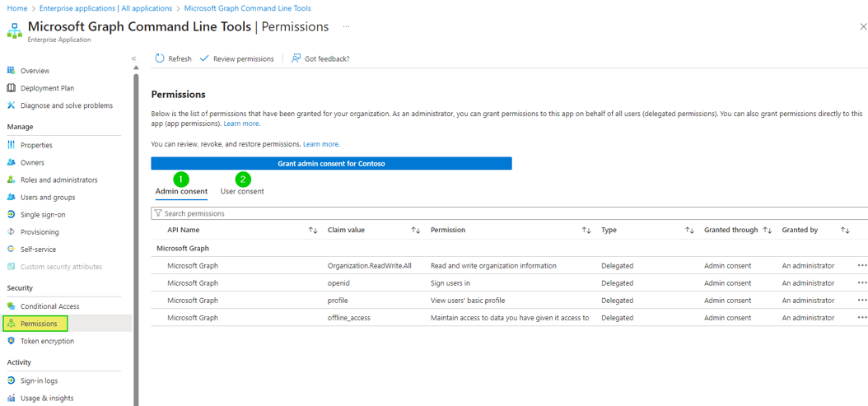The height and width of the screenshot is (406, 868).
Task: Click Grant admin consent for Contoso button
Action: (x=331, y=163)
